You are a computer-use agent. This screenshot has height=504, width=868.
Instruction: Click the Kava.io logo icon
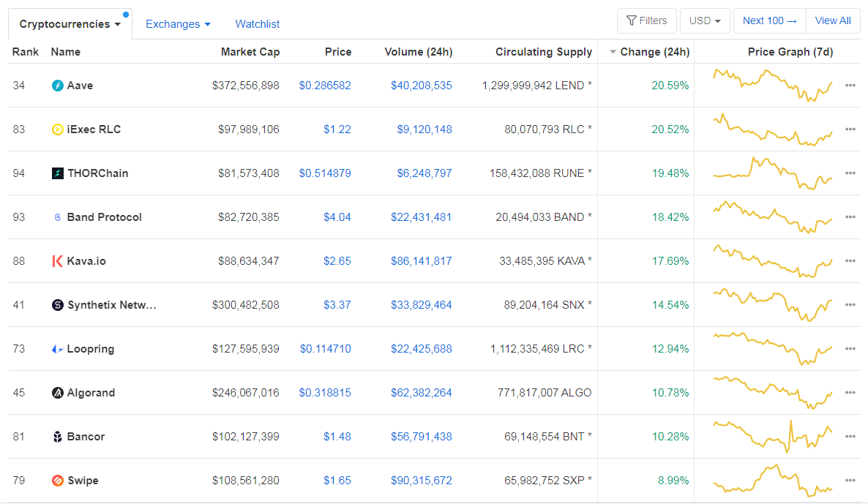(x=58, y=261)
